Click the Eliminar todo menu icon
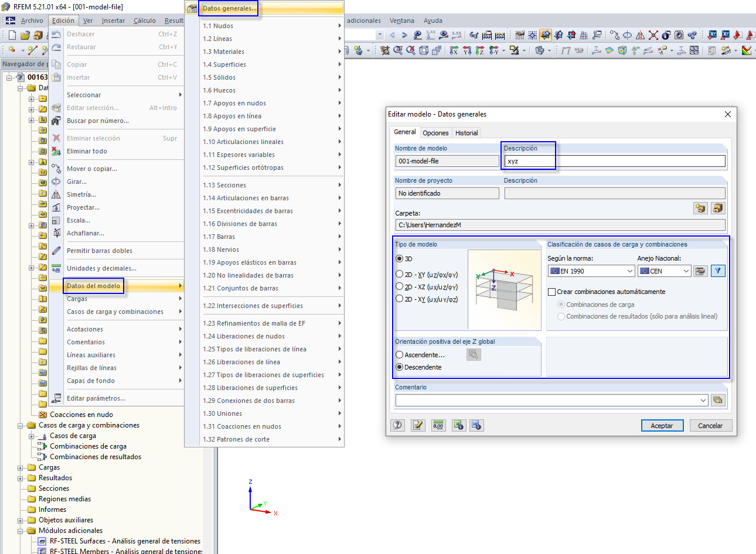 click(56, 151)
